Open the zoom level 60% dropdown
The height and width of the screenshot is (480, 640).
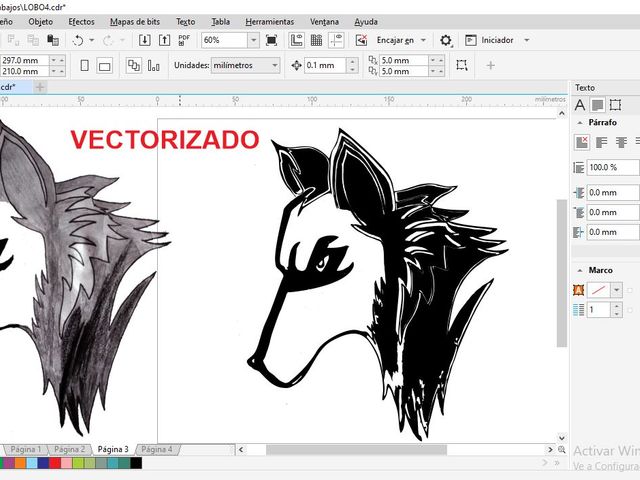(x=253, y=40)
